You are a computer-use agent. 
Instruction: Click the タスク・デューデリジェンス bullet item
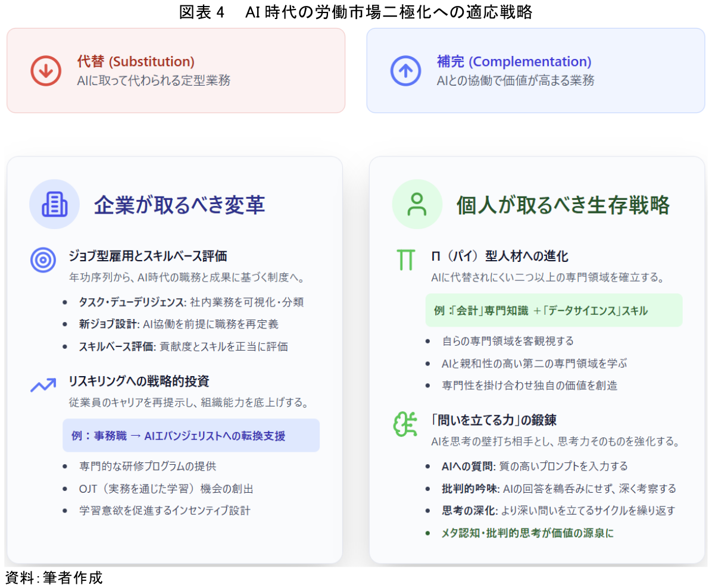click(x=191, y=302)
